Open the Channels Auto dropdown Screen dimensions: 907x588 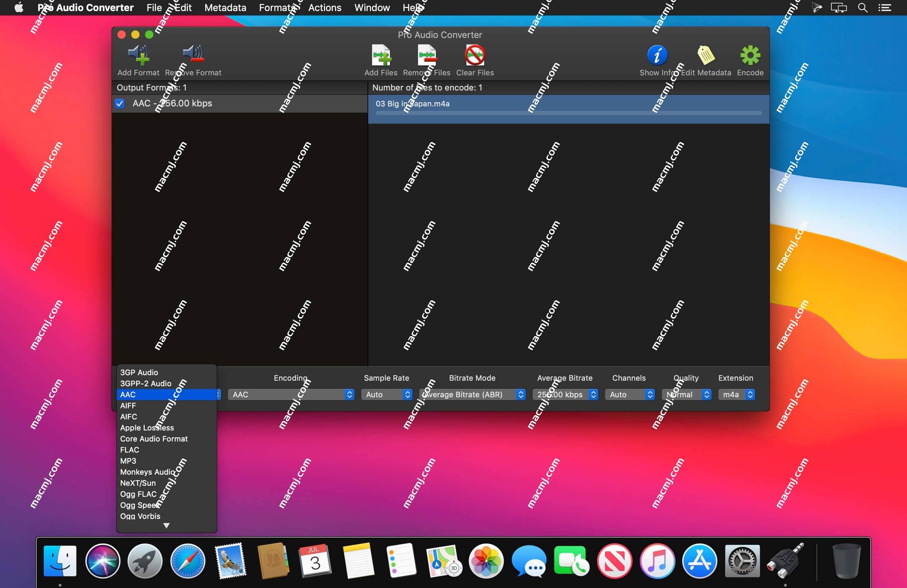pyautogui.click(x=630, y=395)
